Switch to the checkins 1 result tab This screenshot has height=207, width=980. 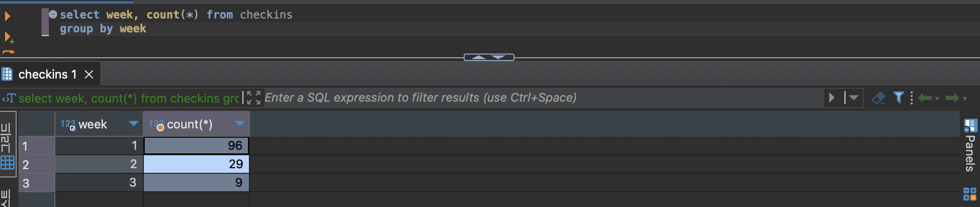click(47, 74)
